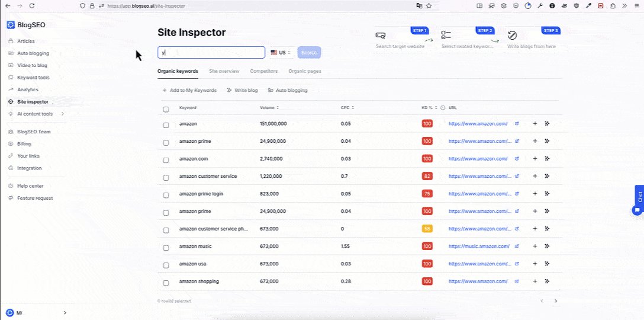The height and width of the screenshot is (320, 644).
Task: Click browser back arrow
Action: pos(7,6)
